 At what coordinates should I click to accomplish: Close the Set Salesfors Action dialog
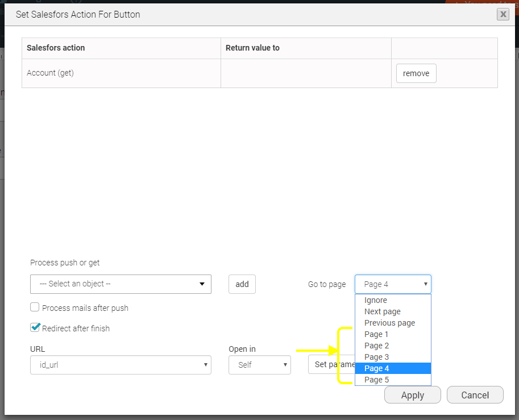point(503,14)
